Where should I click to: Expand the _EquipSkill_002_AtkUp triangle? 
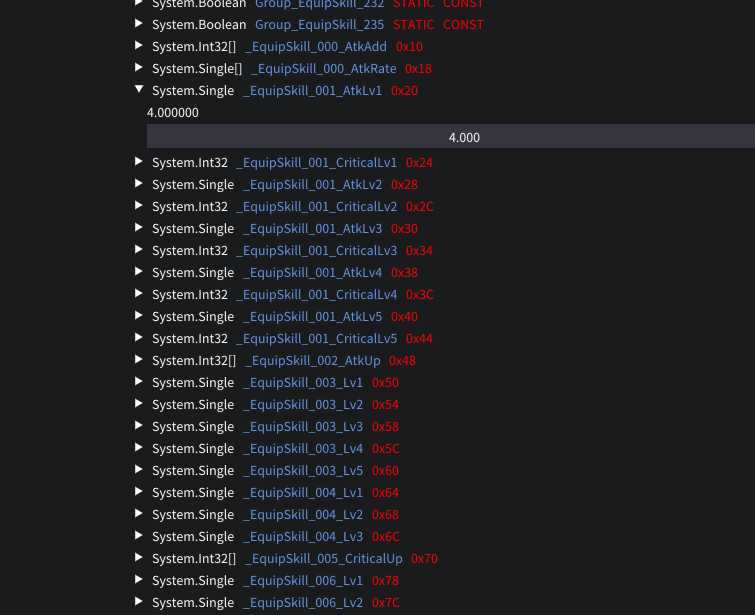[139, 360]
